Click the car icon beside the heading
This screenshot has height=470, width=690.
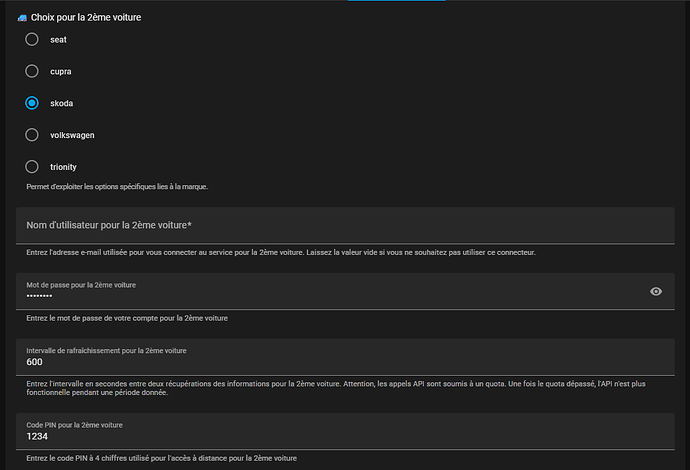tap(22, 17)
